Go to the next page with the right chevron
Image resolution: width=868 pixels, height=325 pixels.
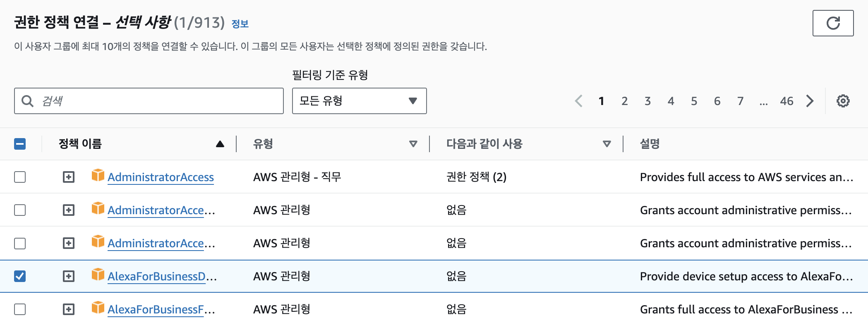click(810, 101)
